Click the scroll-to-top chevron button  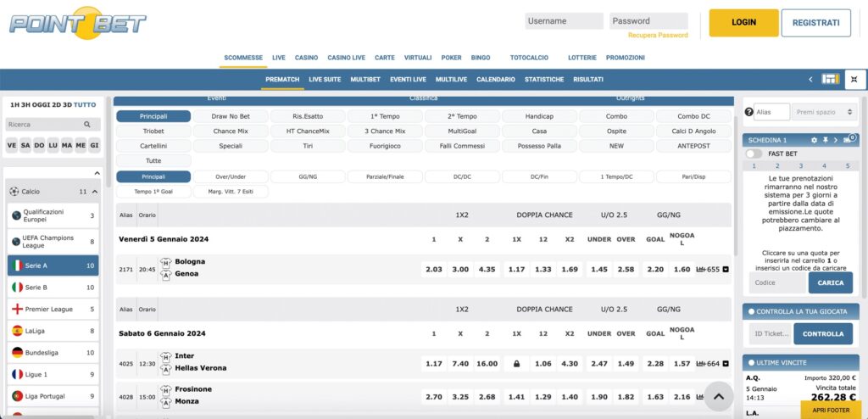pyautogui.click(x=719, y=396)
